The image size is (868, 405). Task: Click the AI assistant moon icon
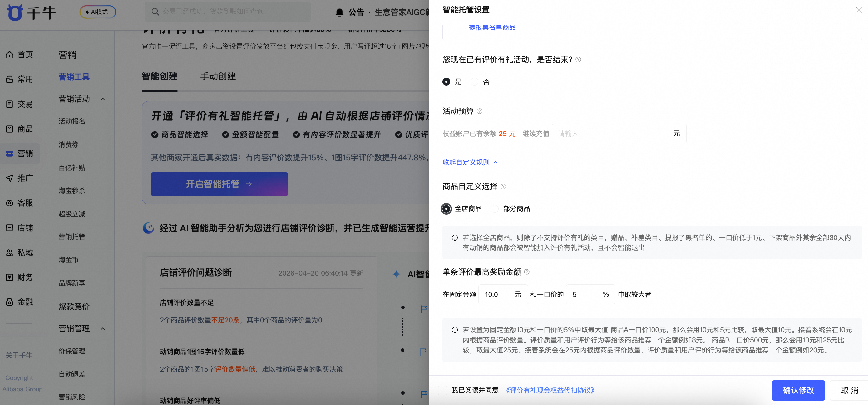[x=148, y=228]
